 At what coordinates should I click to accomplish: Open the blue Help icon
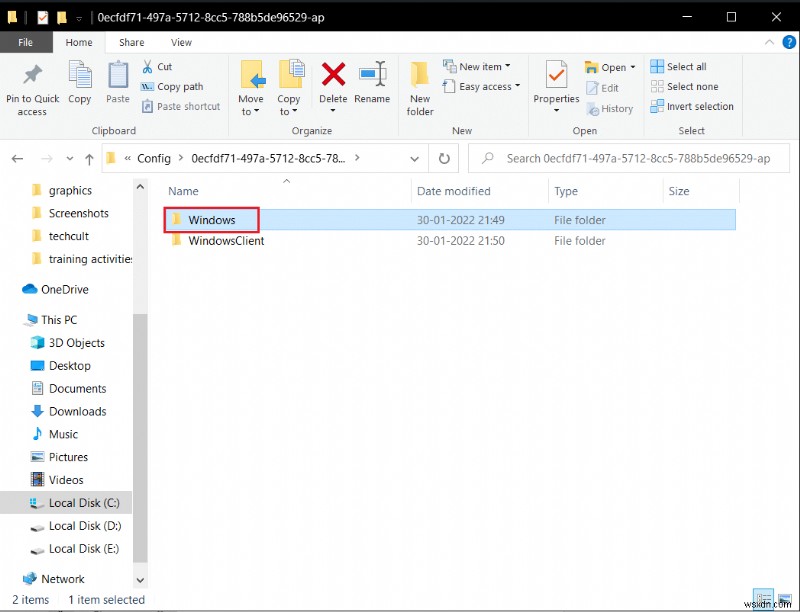pos(789,42)
